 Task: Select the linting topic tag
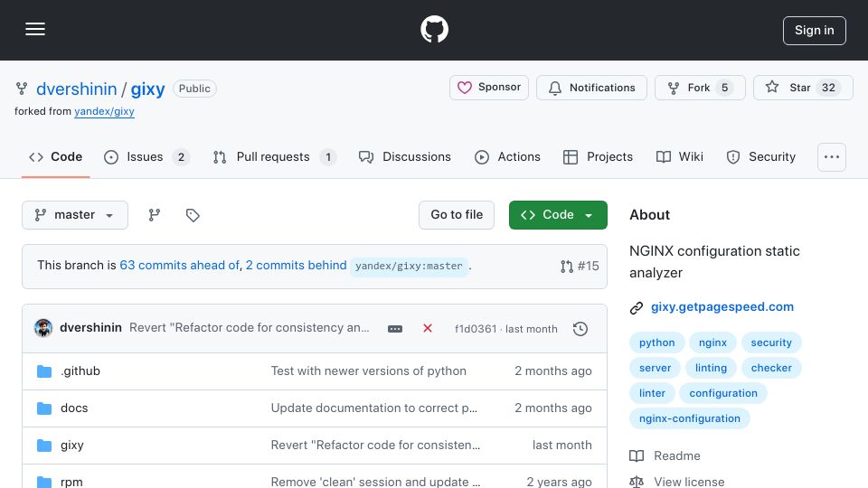tap(711, 368)
